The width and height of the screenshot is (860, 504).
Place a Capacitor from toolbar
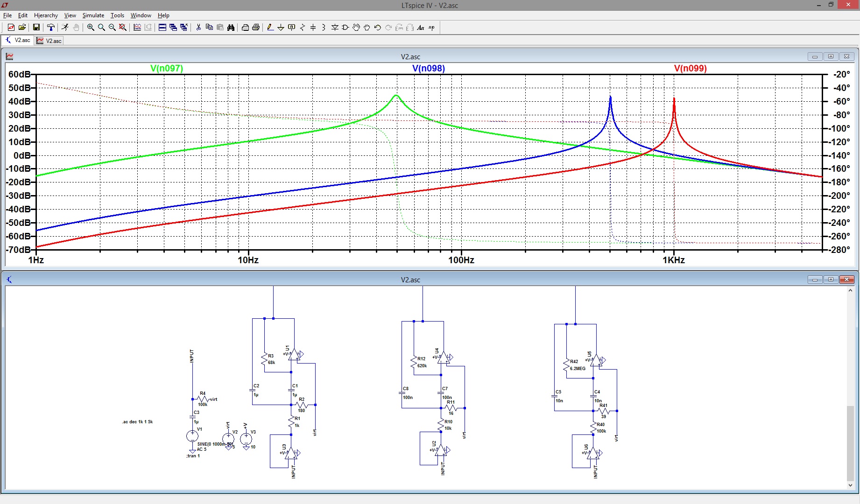313,28
